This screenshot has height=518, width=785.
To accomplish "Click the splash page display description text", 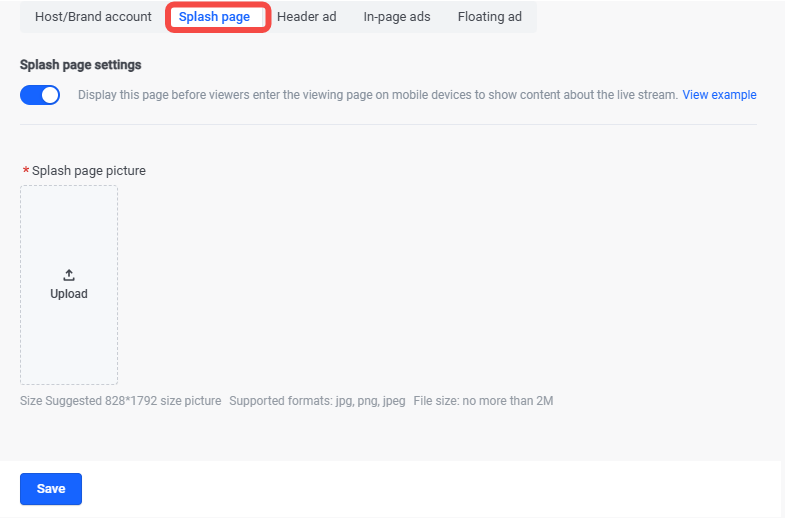I will click(x=377, y=95).
